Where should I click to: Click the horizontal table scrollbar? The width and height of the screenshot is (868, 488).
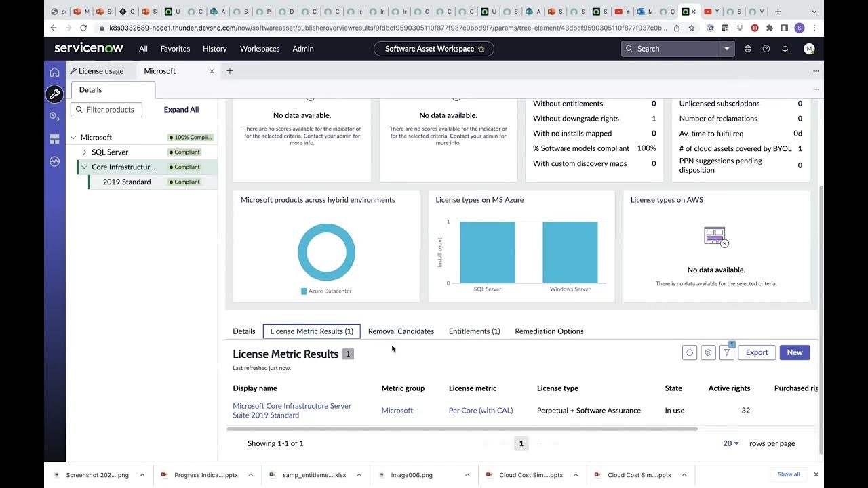(x=462, y=429)
